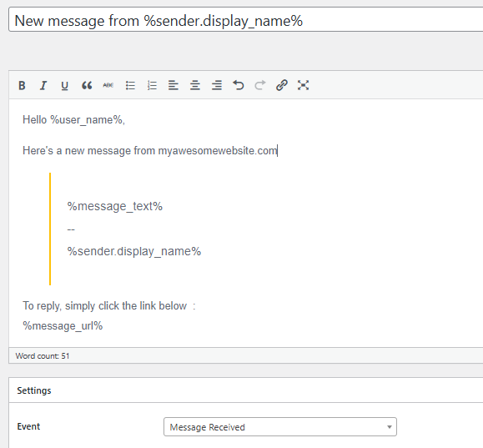Viewport: 483px width, 448px height.
Task: Open the Event dropdown showing Message Received
Action: pyautogui.click(x=280, y=427)
